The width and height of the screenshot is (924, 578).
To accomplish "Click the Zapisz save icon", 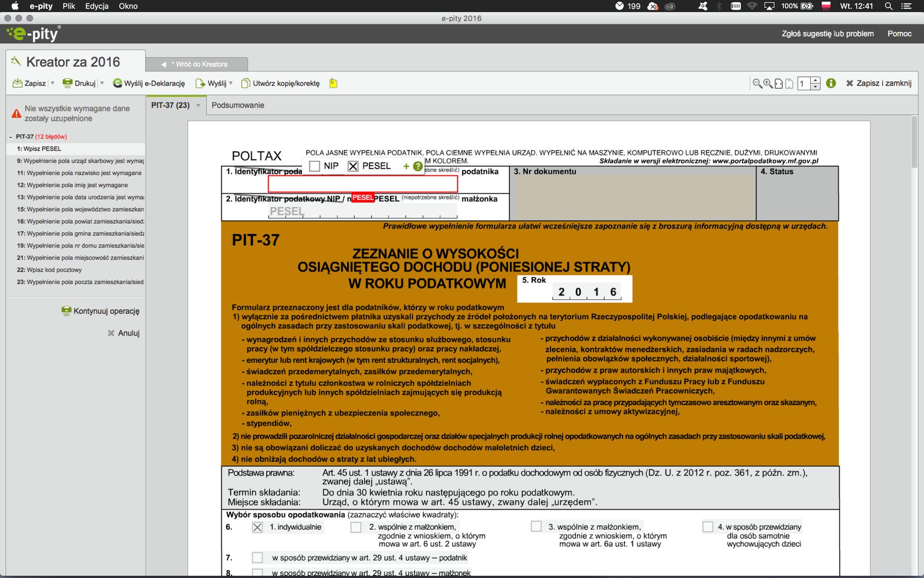I will point(17,83).
